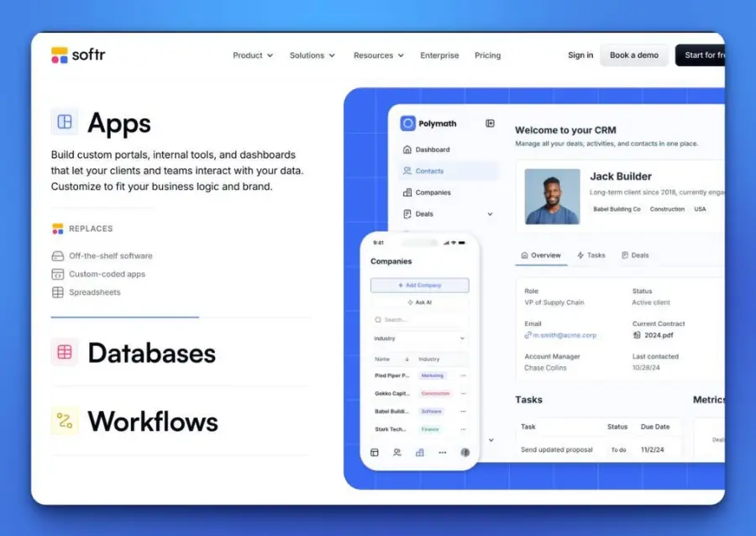Expand the chevron beside the phone bottom bar
Viewport: 756px width, 536px height.
point(491,440)
